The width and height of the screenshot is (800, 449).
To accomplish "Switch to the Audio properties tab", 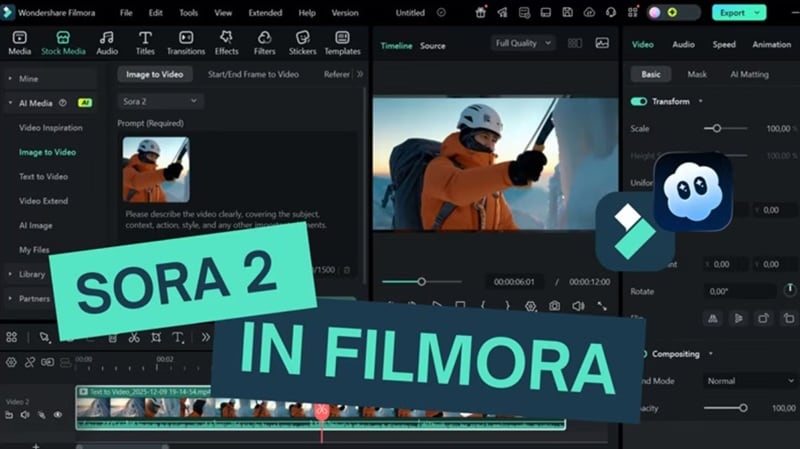I will (683, 45).
